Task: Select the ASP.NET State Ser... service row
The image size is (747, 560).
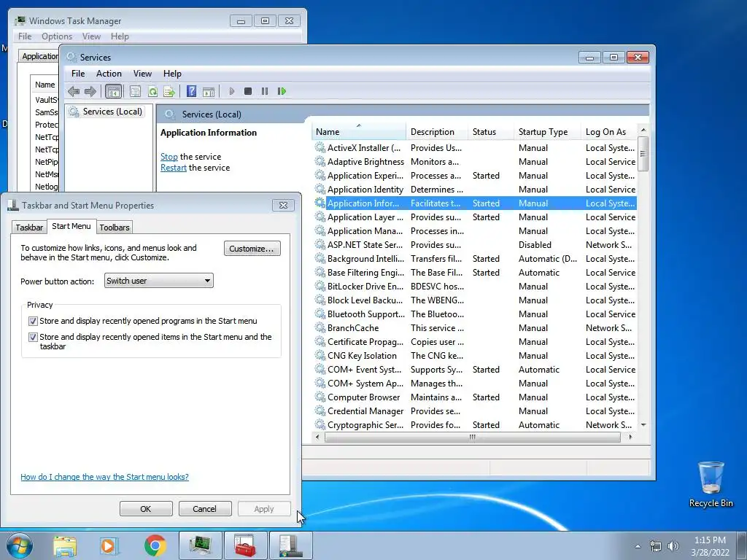Action: [475, 245]
